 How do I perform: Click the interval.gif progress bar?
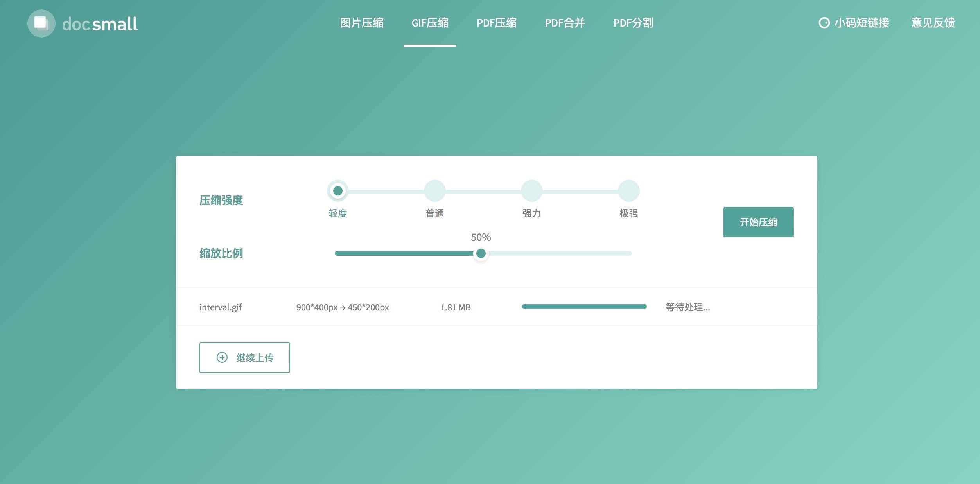pyautogui.click(x=584, y=307)
